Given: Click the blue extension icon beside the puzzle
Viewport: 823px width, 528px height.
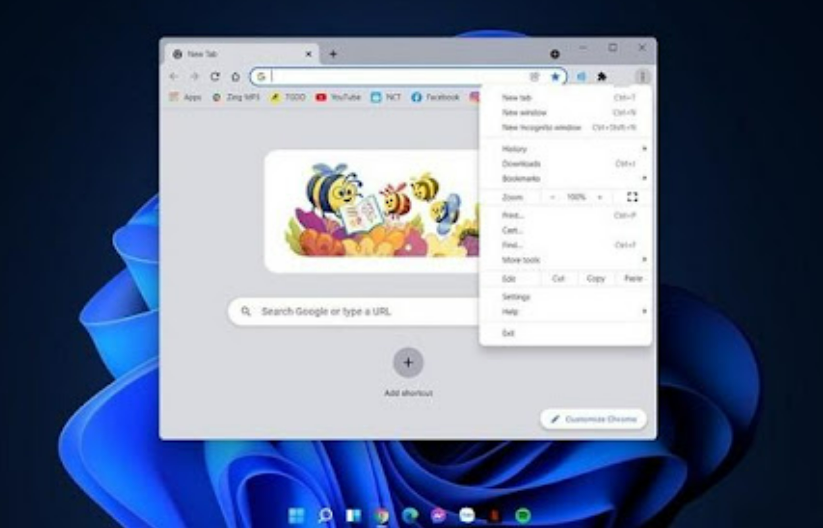Looking at the screenshot, I should (x=581, y=77).
